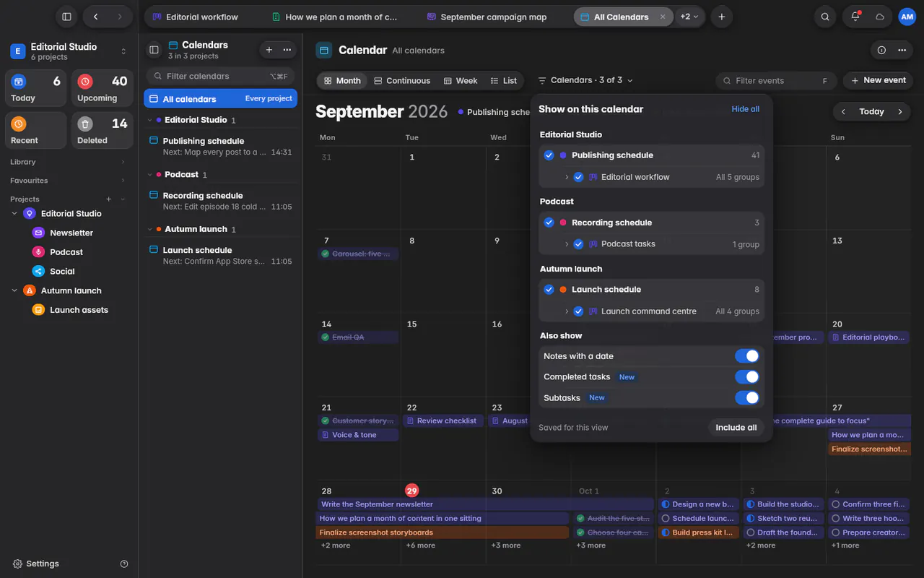Click the add calendar plus icon
This screenshot has height=578, width=924.
pyautogui.click(x=269, y=50)
